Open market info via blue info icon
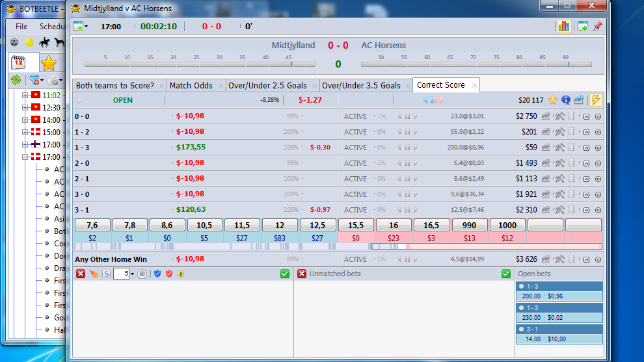This screenshot has width=644, height=362. pos(565,99)
